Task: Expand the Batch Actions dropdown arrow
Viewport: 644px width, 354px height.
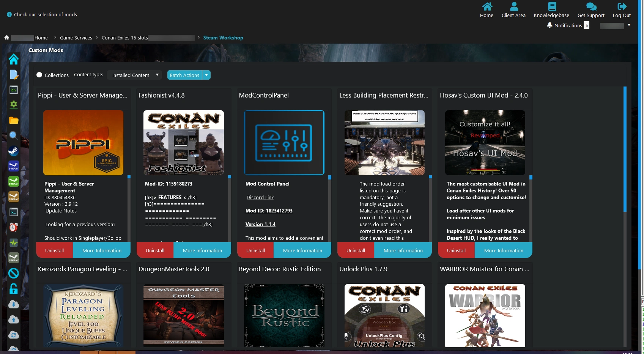Action: (206, 75)
